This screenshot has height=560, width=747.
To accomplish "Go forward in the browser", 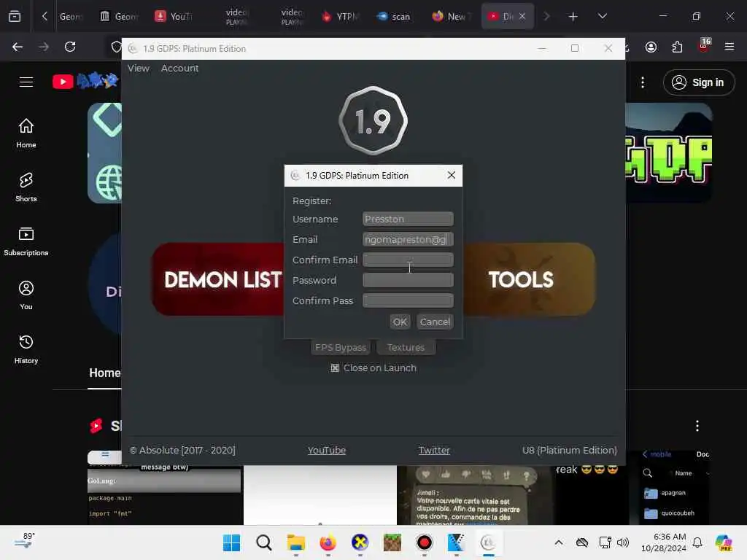I will 44,47.
